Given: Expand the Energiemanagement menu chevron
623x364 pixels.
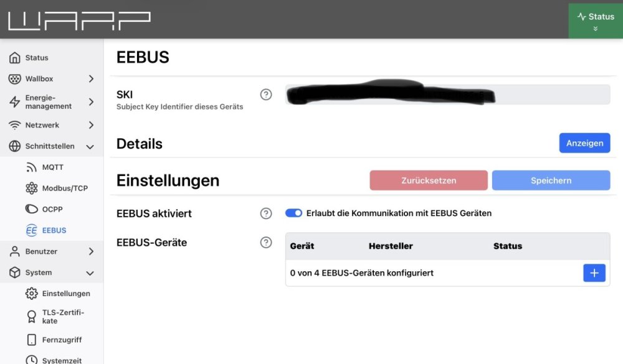Looking at the screenshot, I should point(91,102).
